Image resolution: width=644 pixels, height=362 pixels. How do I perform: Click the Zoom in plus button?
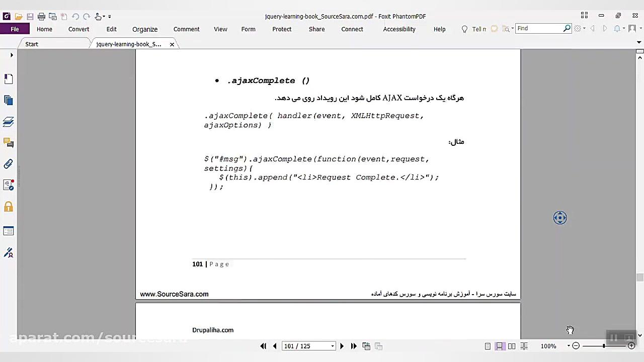pyautogui.click(x=631, y=346)
